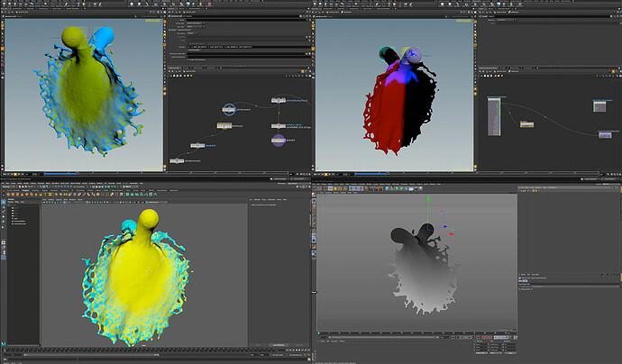Select the tall multi-input node in right network
The image size is (622, 364).
coord(494,117)
